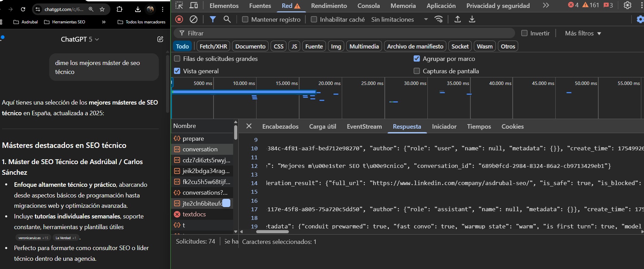Click the browser zoom magnifier icon

[91, 9]
